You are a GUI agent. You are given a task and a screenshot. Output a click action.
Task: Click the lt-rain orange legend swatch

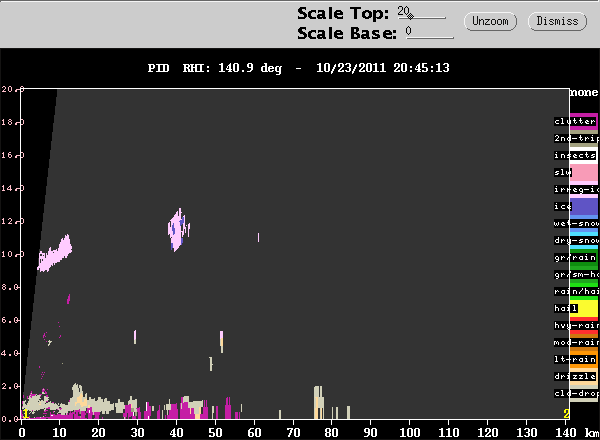click(x=584, y=359)
